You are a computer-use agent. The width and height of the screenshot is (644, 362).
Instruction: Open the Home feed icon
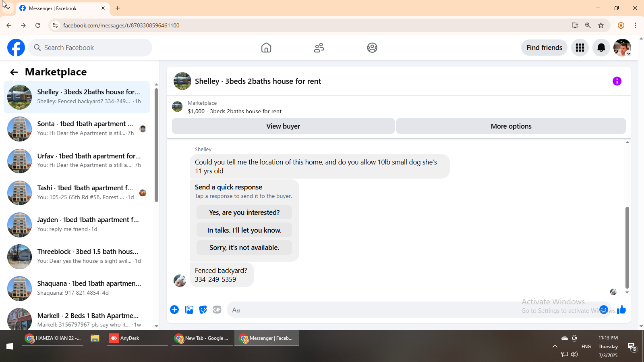[266, 48]
